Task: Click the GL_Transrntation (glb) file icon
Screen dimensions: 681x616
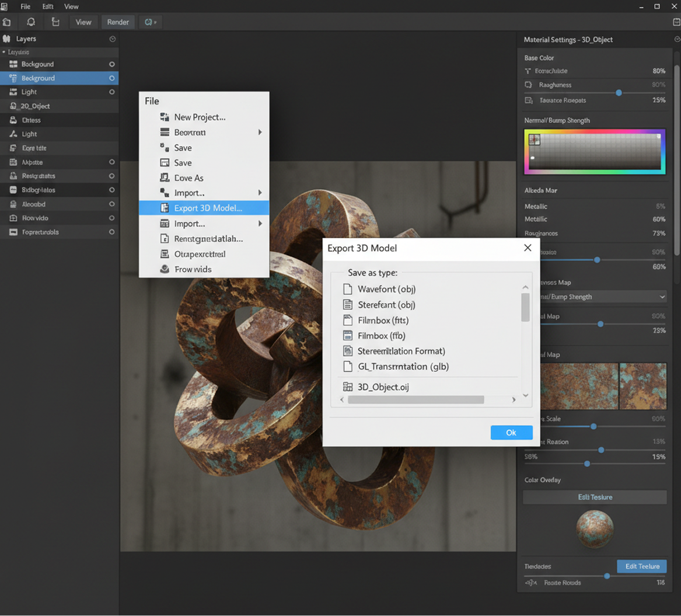Action: [348, 367]
